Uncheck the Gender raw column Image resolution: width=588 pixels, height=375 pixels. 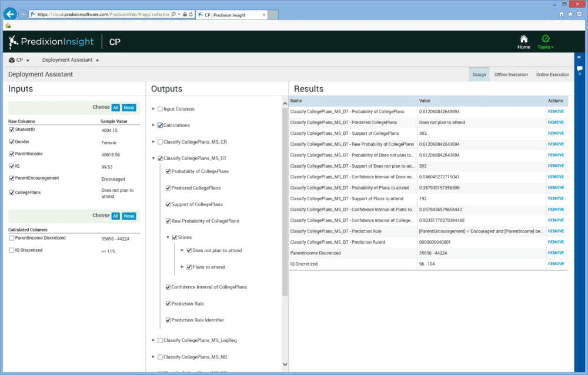12,142
